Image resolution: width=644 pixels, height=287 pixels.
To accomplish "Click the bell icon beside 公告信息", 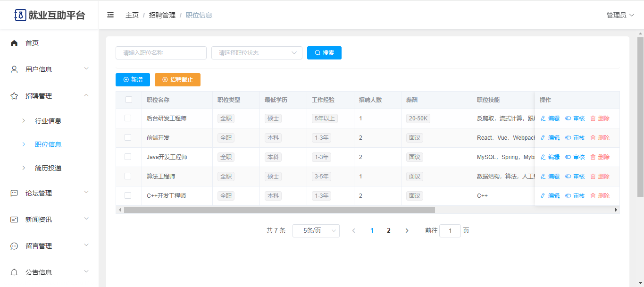I will pos(14,272).
